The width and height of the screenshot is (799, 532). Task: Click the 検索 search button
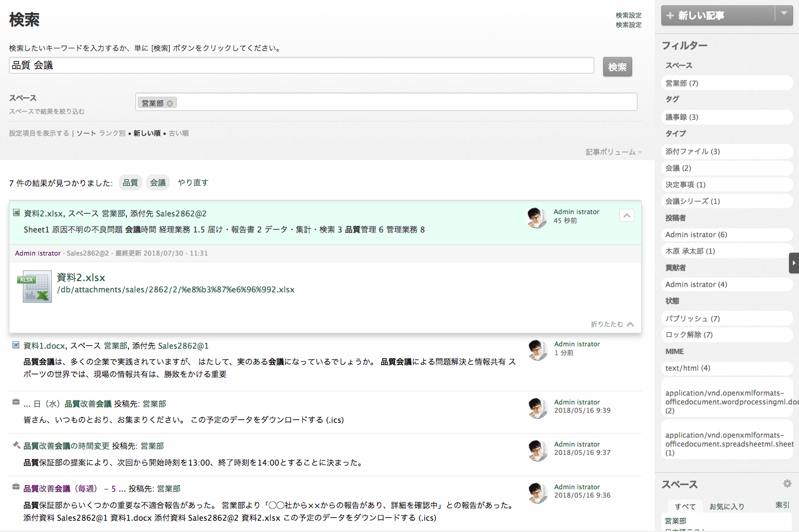tap(617, 67)
